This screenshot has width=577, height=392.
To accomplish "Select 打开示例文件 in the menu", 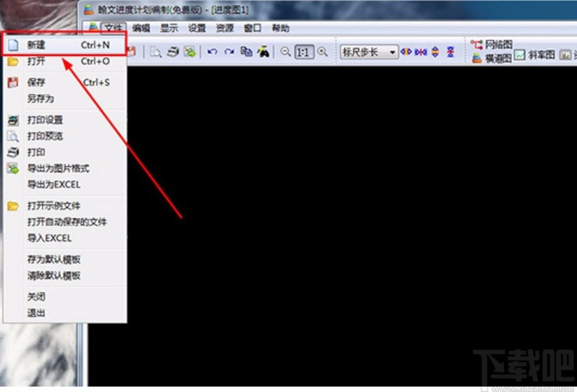I will coord(64,206).
